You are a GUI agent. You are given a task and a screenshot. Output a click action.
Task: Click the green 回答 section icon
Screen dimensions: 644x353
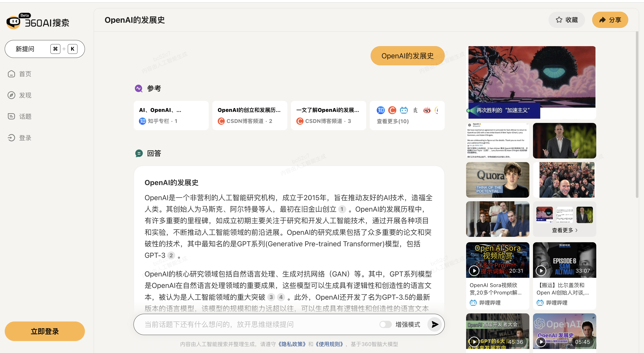tap(139, 153)
